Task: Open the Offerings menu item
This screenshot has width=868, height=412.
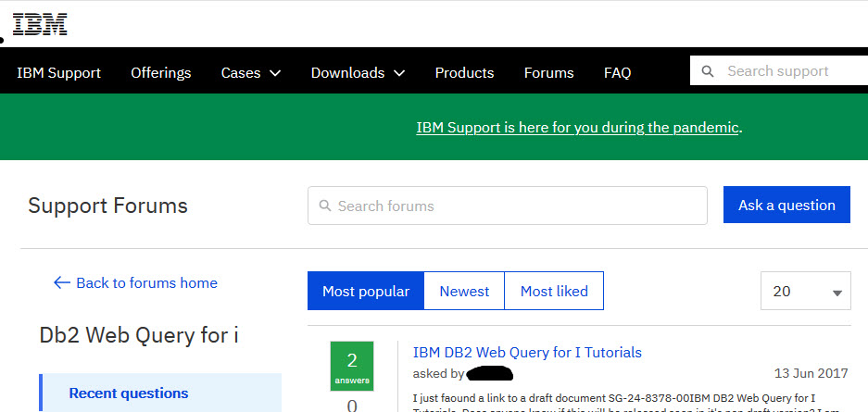Action: [160, 73]
